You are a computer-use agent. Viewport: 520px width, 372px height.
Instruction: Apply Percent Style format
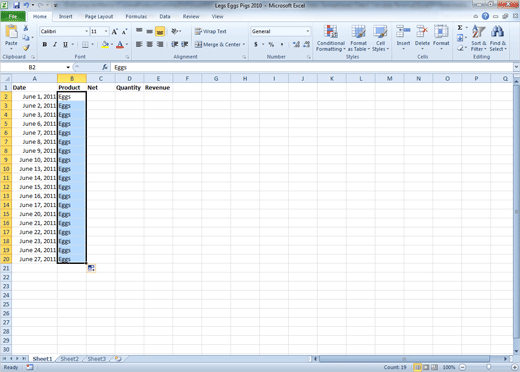[271, 44]
